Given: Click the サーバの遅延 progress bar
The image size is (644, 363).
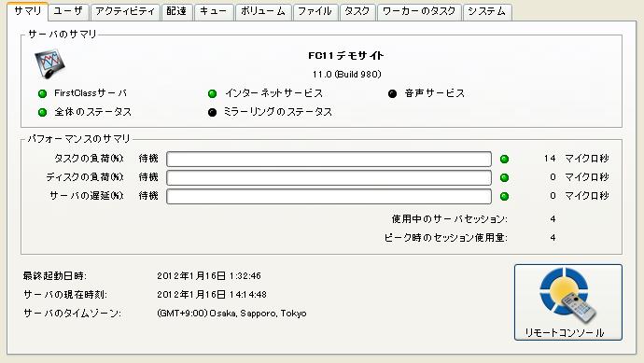Looking at the screenshot, I should (329, 196).
